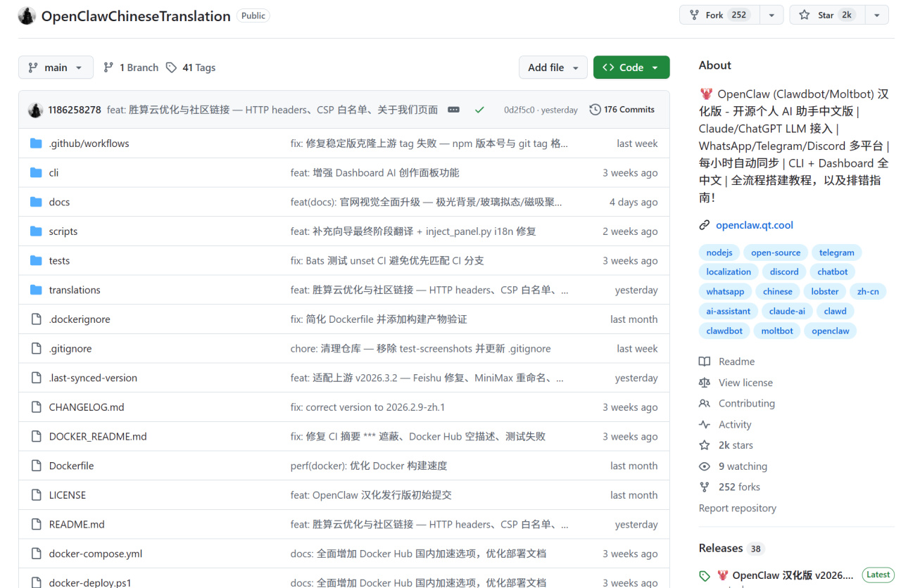Visit the openclaw.qt.cool website link

755,225
